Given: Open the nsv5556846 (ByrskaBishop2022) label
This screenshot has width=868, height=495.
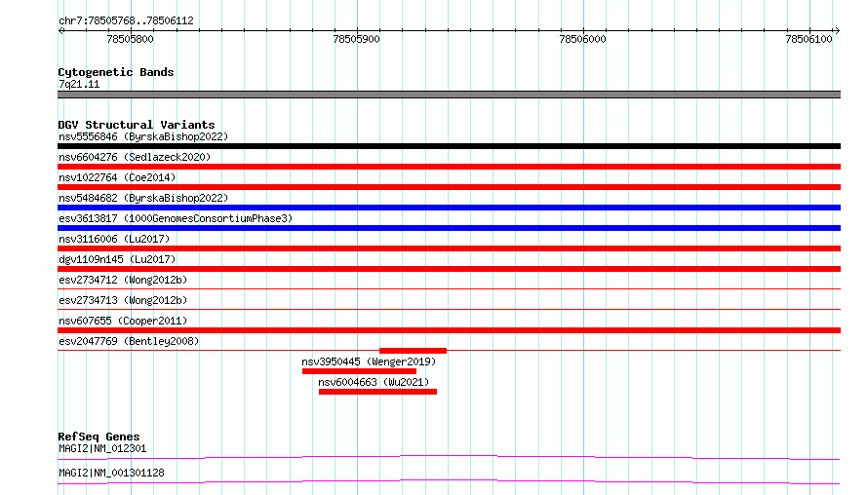Looking at the screenshot, I should [x=143, y=136].
